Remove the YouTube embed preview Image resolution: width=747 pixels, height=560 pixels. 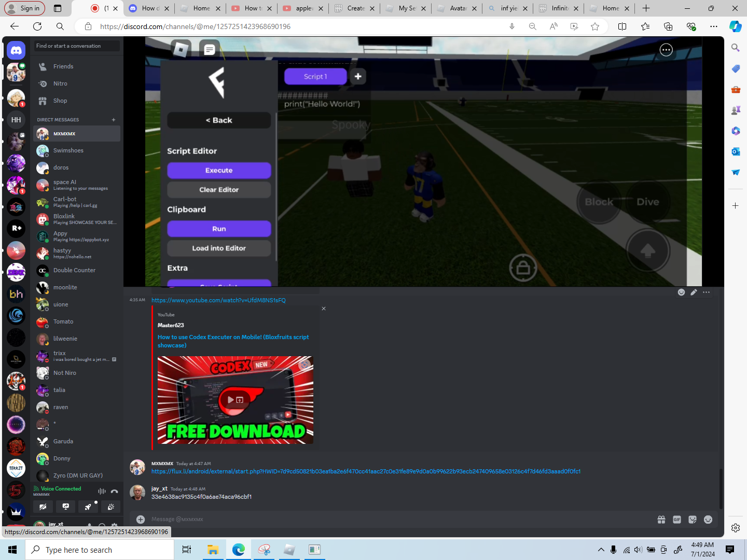324,309
